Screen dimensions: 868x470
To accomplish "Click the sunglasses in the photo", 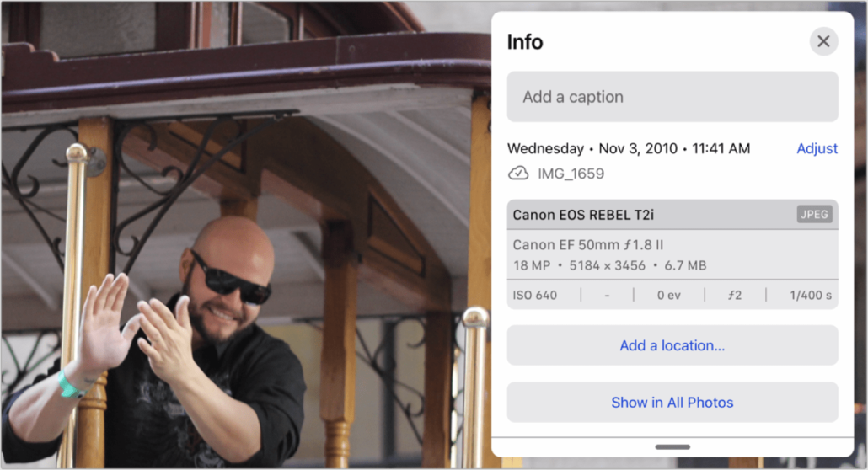I will click(229, 279).
